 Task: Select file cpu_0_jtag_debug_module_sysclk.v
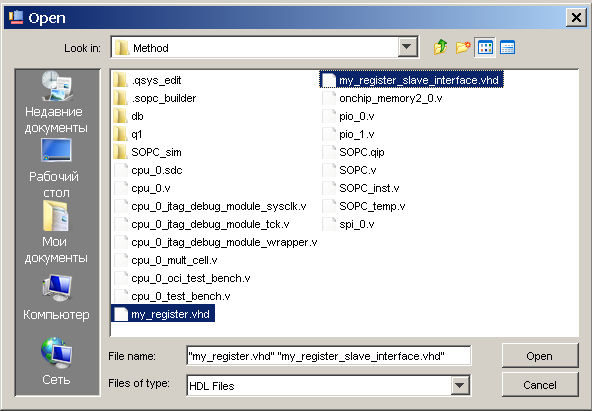pos(219,206)
